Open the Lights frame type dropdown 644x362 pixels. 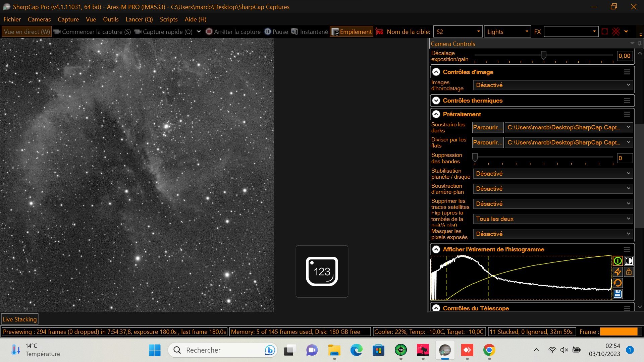pos(507,32)
